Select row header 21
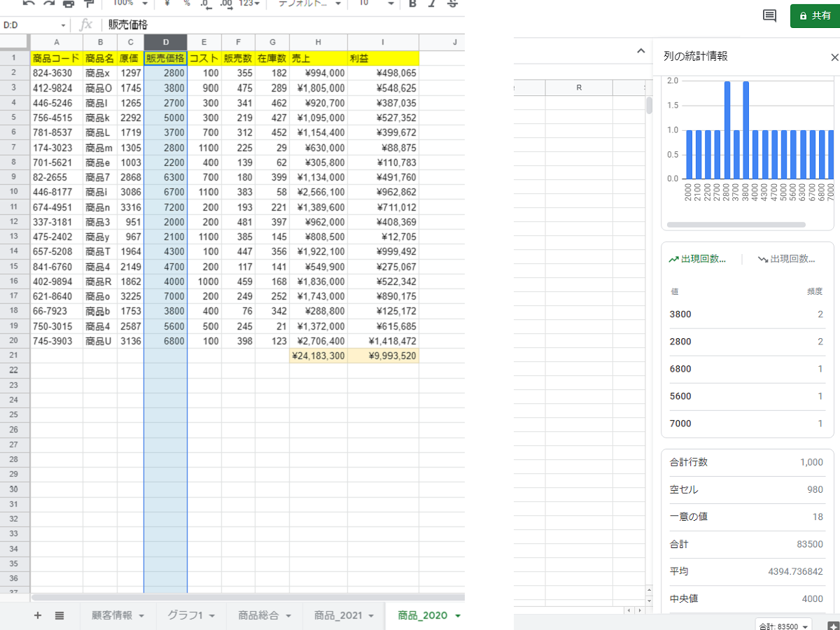This screenshot has height=630, width=840. click(x=15, y=356)
